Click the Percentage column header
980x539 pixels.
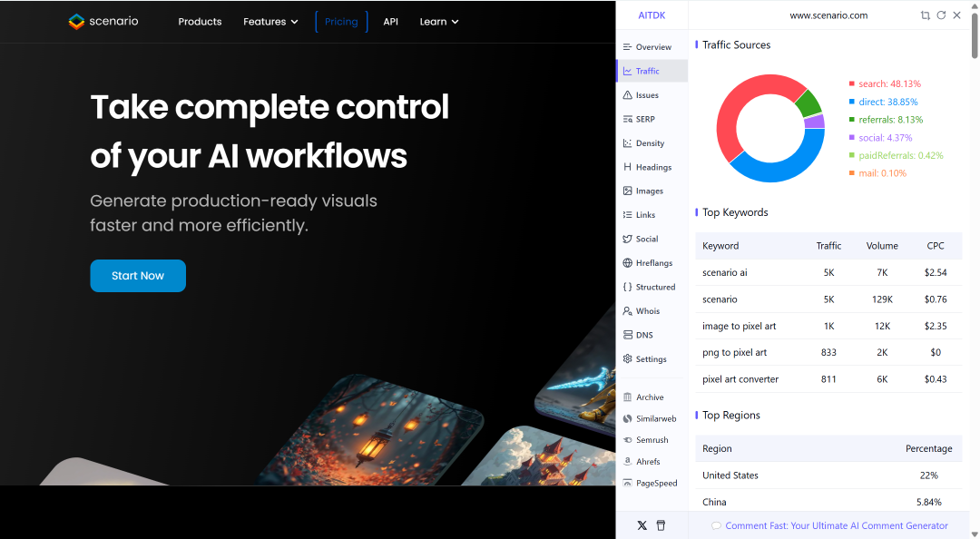pyautogui.click(x=929, y=448)
